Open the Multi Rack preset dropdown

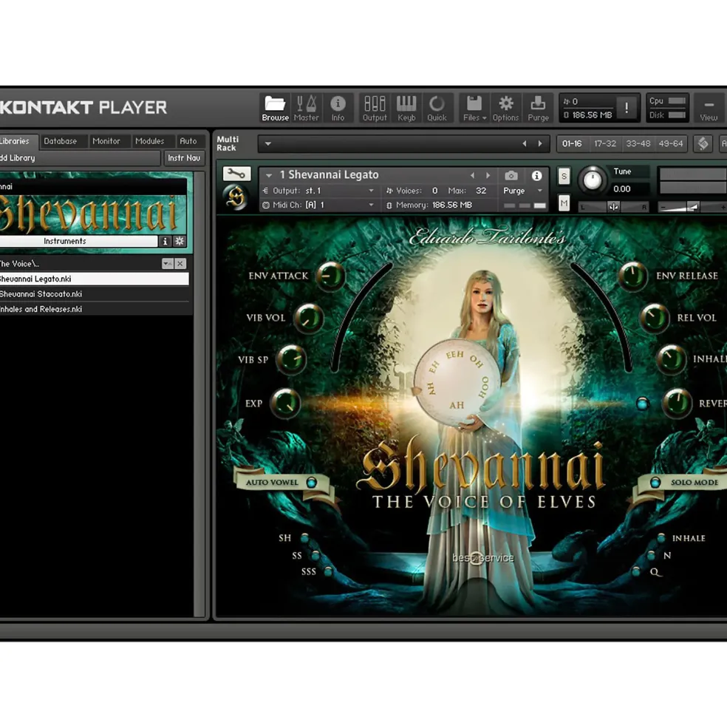(x=268, y=144)
